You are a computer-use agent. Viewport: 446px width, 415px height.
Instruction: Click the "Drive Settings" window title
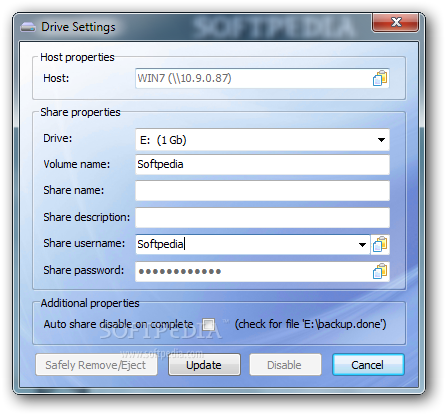(78, 27)
